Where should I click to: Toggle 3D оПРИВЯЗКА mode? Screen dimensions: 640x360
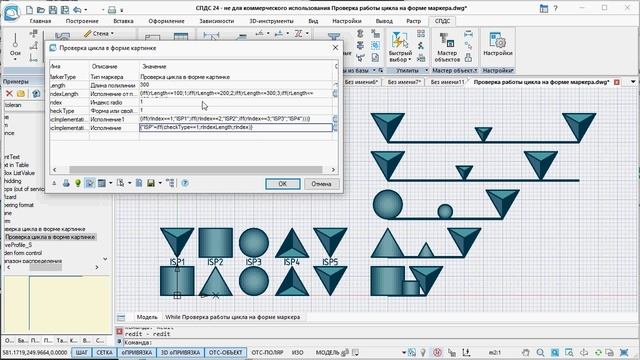[180, 352]
